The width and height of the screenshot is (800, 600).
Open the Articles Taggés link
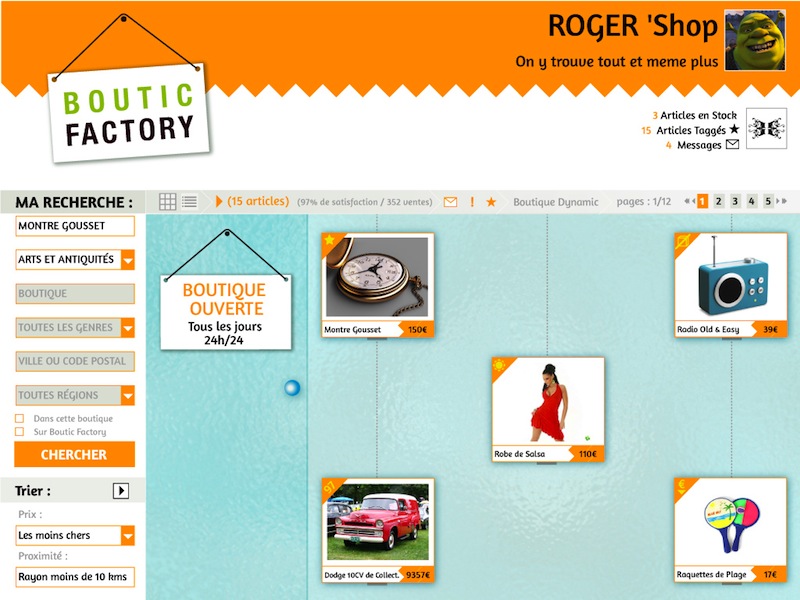point(696,130)
